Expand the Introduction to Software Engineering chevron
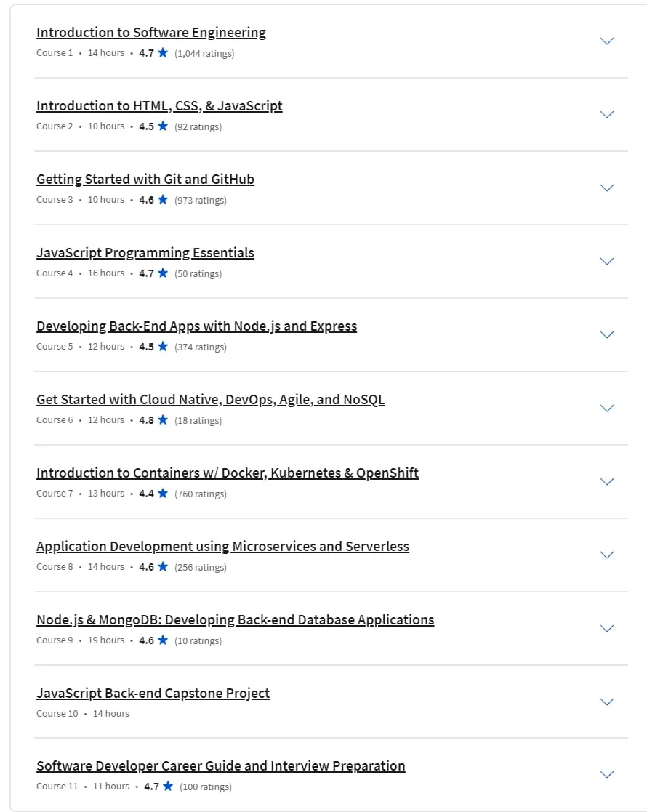The width and height of the screenshot is (647, 812). pyautogui.click(x=606, y=41)
